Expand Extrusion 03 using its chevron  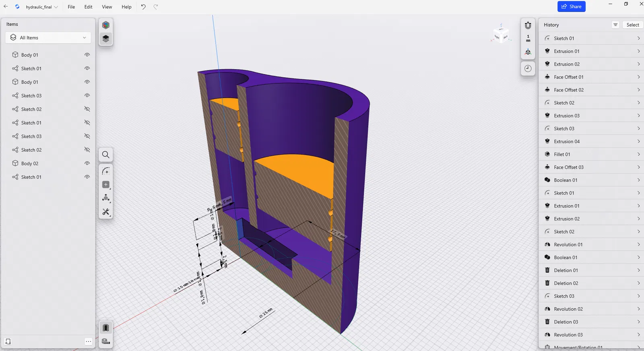click(x=639, y=116)
